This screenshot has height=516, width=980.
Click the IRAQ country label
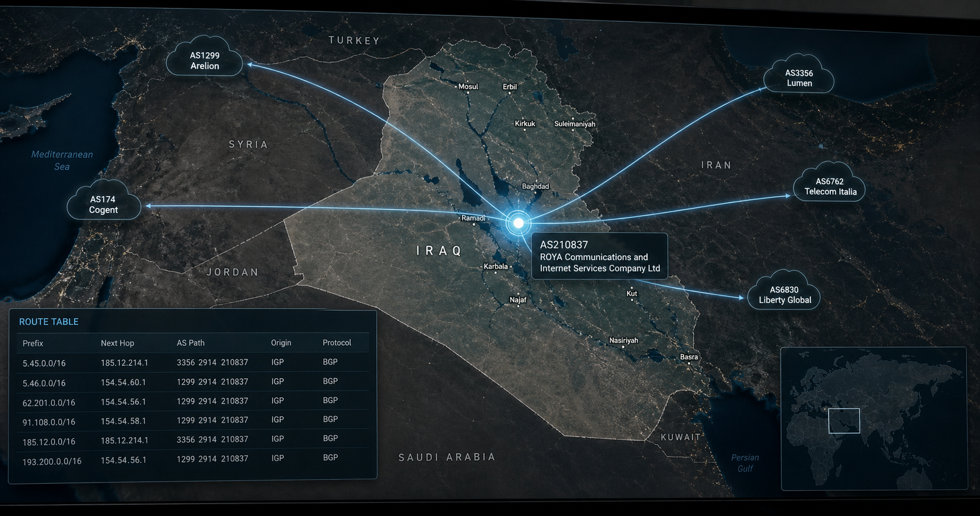point(439,251)
